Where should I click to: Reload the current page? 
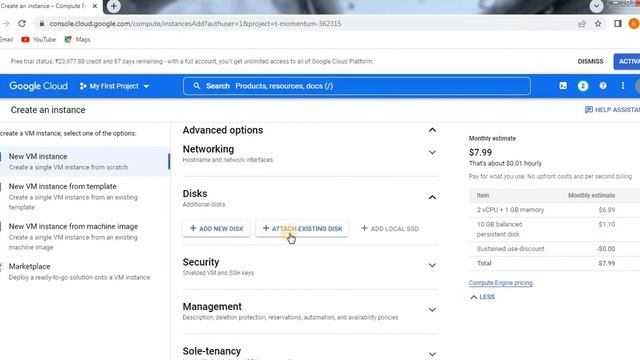[x=22, y=24]
